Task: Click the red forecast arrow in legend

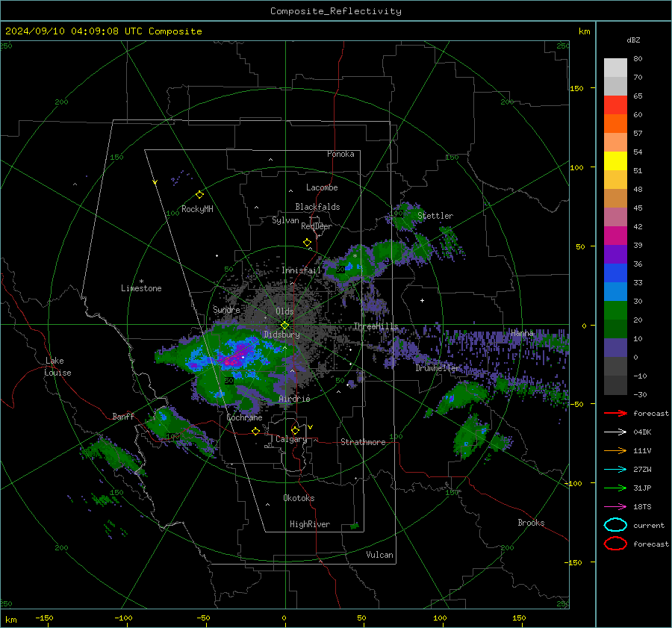Action: [615, 413]
